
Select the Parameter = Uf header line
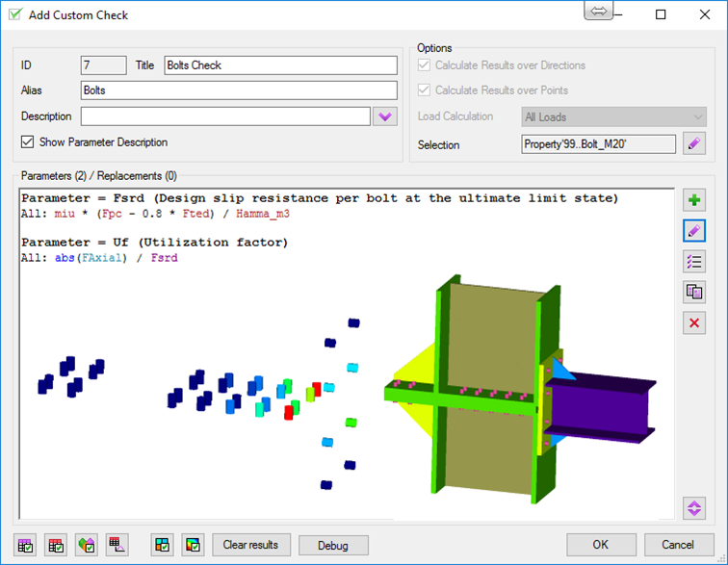pos(155,243)
